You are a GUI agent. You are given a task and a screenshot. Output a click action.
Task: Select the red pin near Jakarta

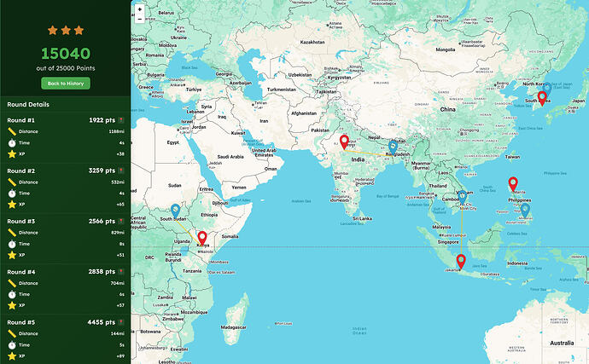(461, 262)
